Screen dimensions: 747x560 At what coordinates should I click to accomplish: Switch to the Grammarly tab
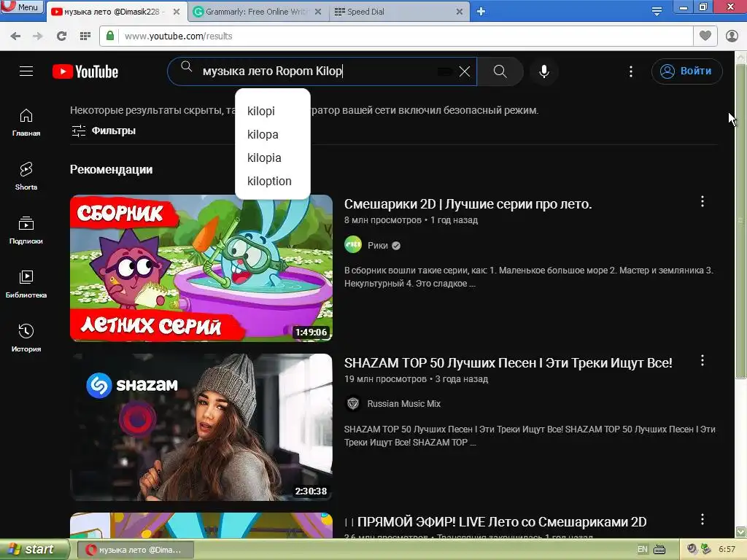click(258, 12)
